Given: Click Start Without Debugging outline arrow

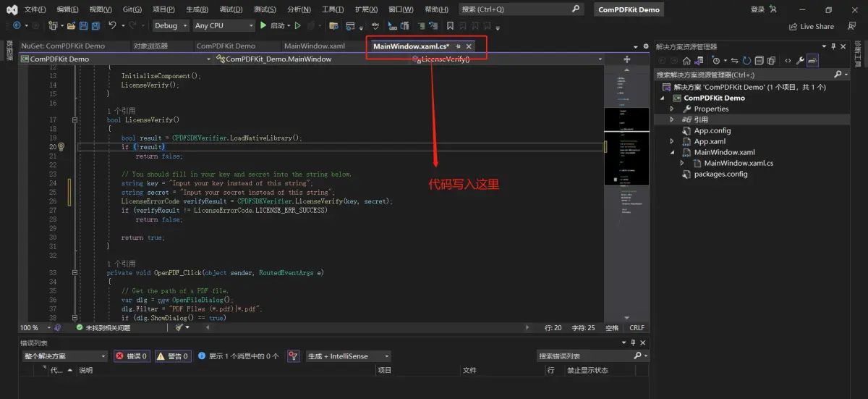Looking at the screenshot, I should [x=297, y=25].
